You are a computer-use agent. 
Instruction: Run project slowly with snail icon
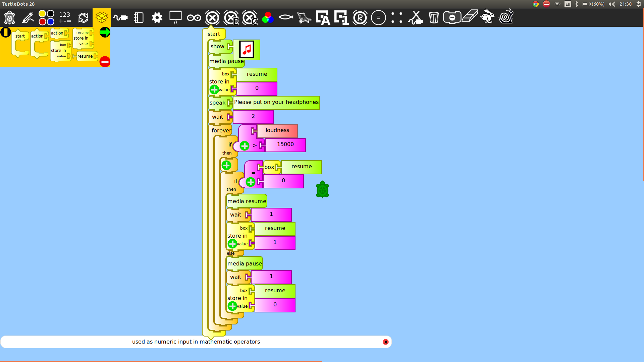pos(506,17)
